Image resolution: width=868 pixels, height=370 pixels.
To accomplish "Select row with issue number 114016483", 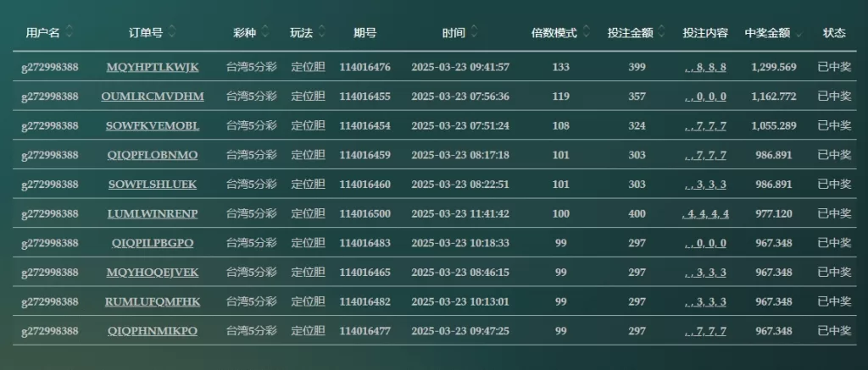I will (x=435, y=243).
